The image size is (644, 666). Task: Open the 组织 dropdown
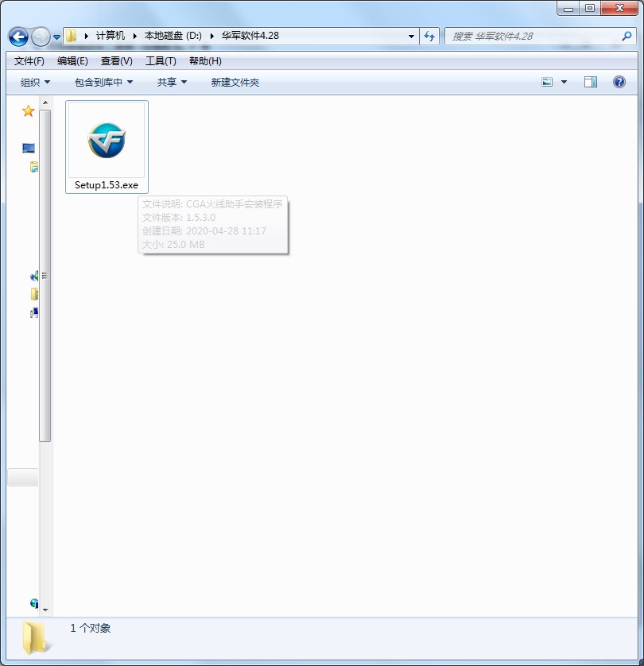click(x=35, y=82)
